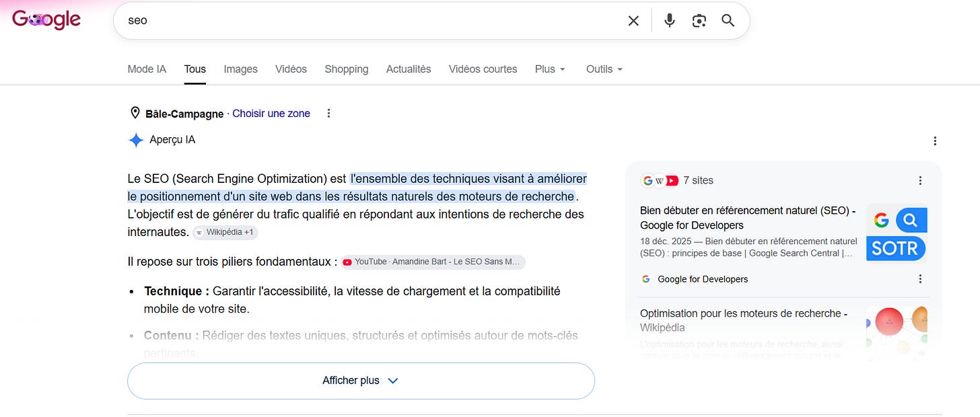
Task: Click the Aperçu IA sparkle icon
Action: tap(136, 140)
